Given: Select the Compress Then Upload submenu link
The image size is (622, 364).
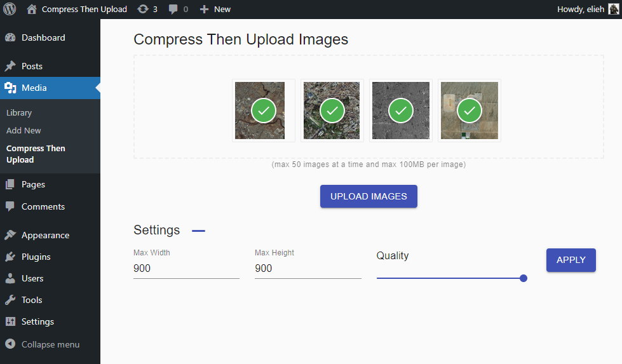Looking at the screenshot, I should pos(36,154).
